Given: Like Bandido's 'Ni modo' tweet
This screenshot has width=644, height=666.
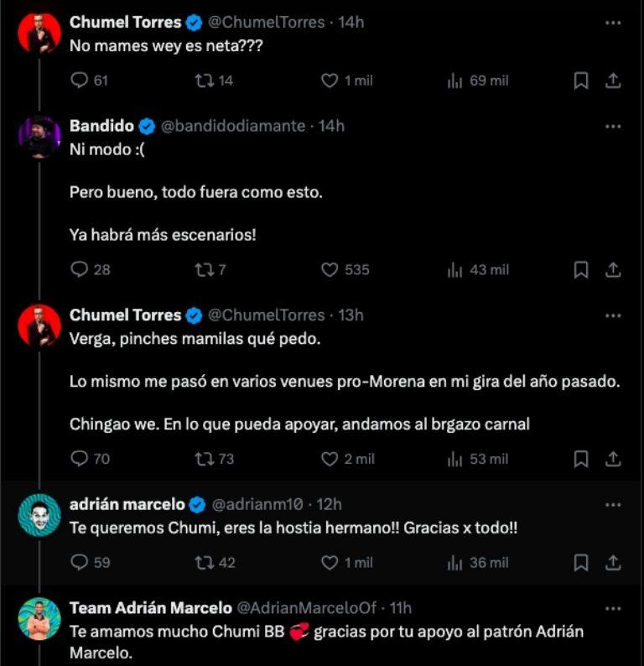Looking at the screenshot, I should point(330,270).
